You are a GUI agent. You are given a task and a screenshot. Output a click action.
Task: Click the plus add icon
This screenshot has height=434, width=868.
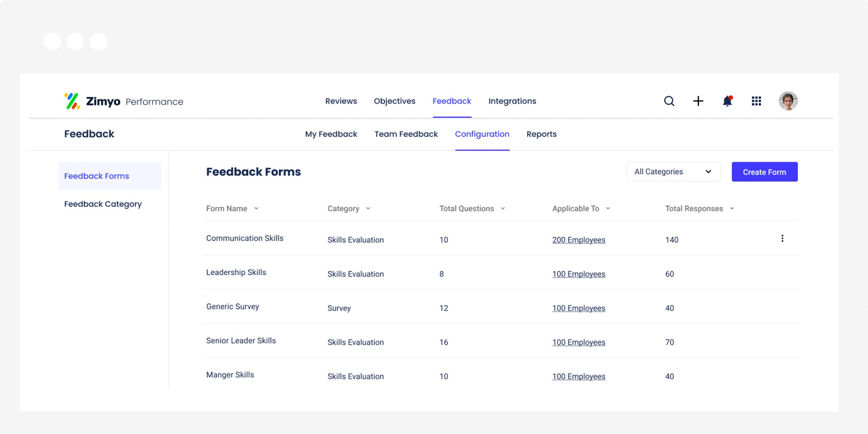698,101
